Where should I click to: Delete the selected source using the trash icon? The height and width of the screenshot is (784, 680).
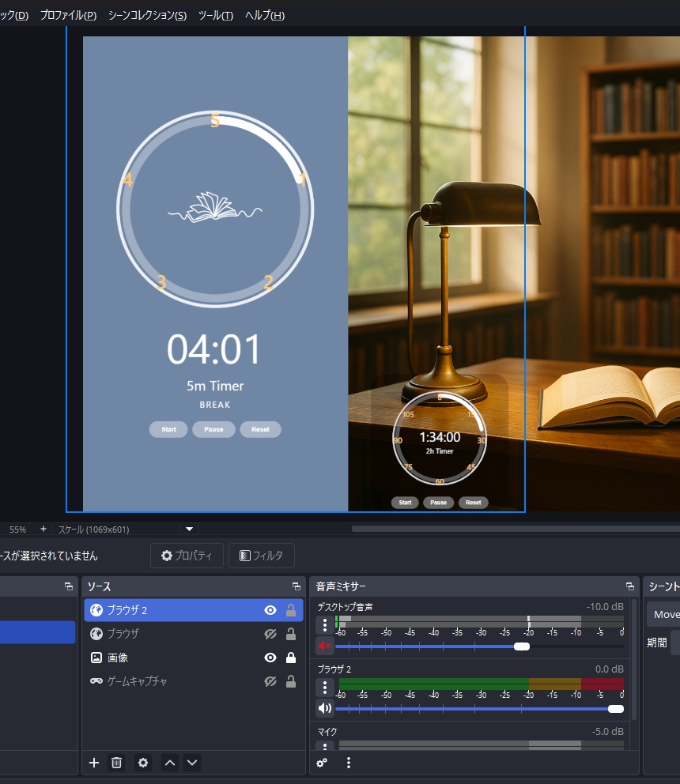[116, 763]
